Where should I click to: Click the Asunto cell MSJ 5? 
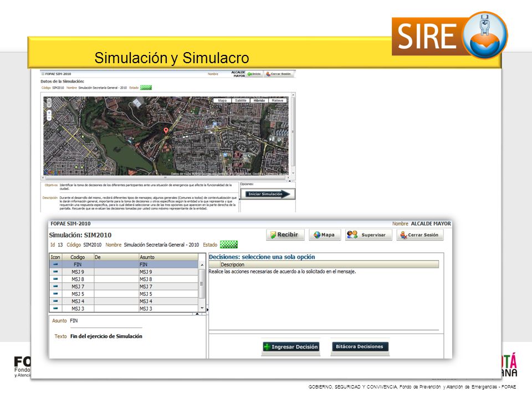coord(168,294)
